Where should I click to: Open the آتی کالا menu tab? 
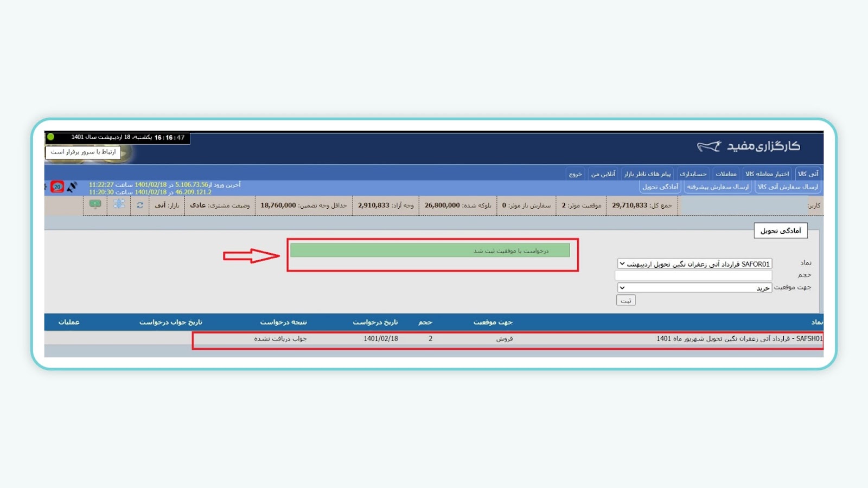coord(808,174)
